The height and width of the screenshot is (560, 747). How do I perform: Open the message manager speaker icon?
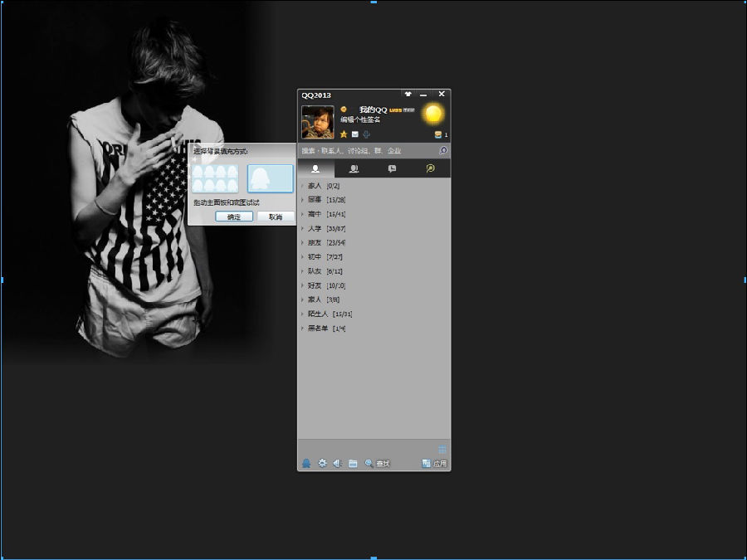click(x=337, y=463)
